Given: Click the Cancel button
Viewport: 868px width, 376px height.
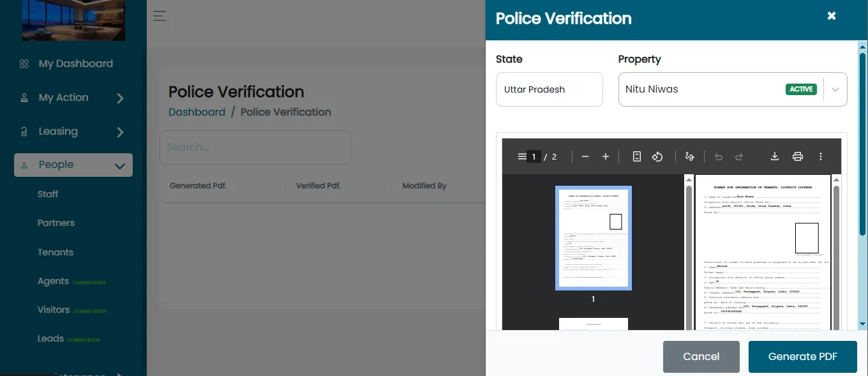Looking at the screenshot, I should click(701, 357).
